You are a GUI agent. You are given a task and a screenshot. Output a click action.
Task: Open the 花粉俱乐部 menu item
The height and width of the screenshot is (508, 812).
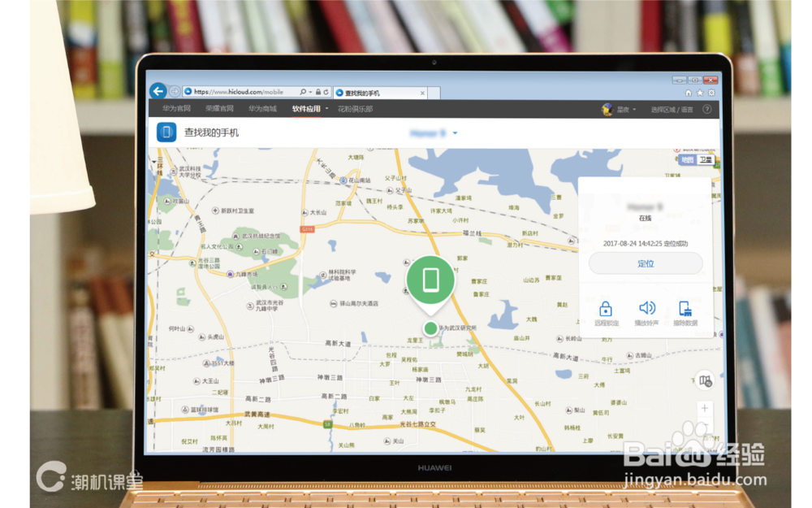click(356, 109)
